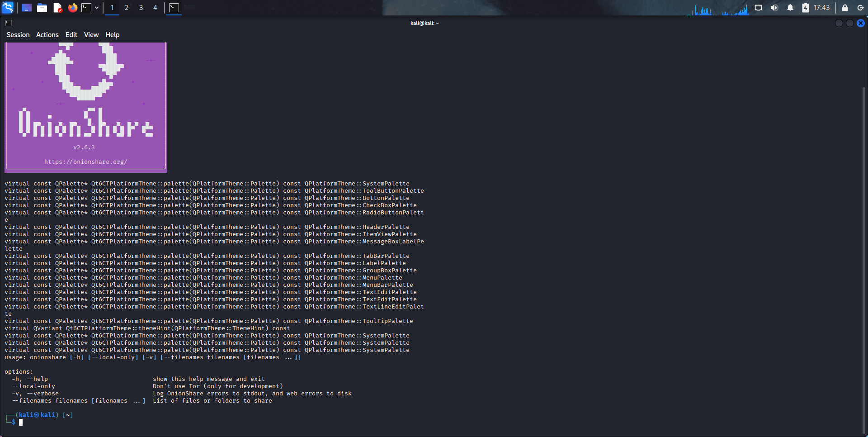Click the log out icon in panel
The height and width of the screenshot is (437, 868).
pyautogui.click(x=860, y=8)
